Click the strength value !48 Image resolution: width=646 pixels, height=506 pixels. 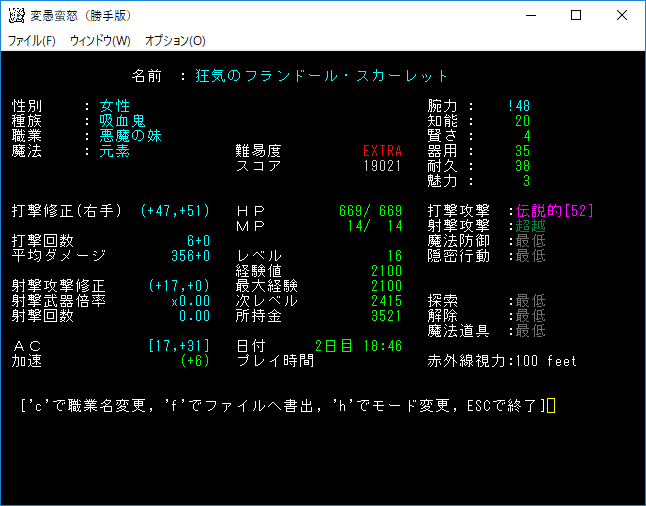click(519, 106)
